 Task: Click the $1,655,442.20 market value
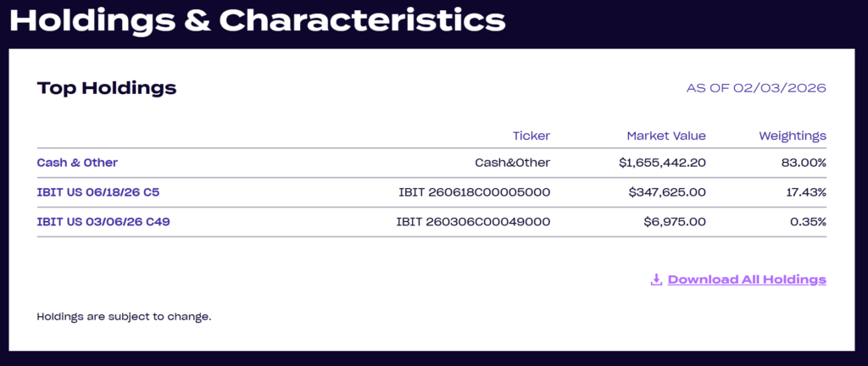pyautogui.click(x=662, y=163)
